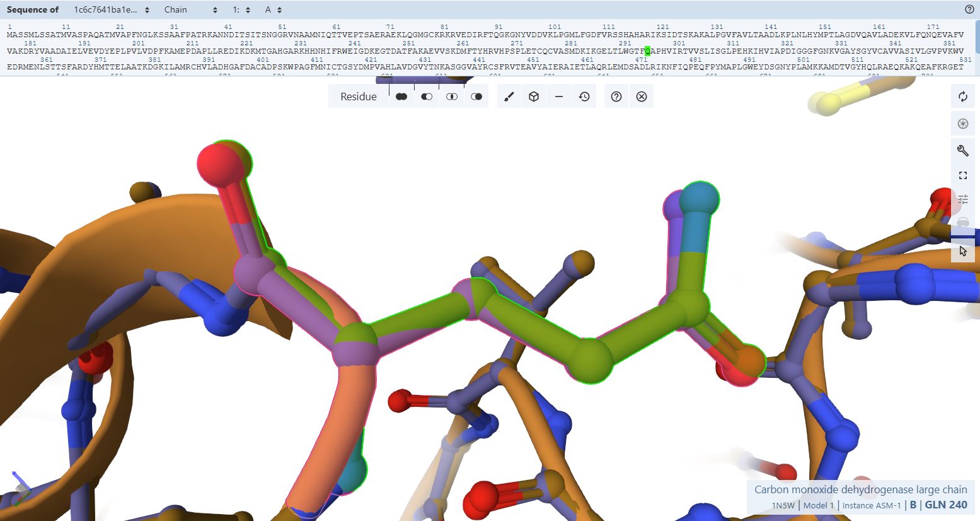Close selection toolbar with the circled X
980x521 pixels.
pyautogui.click(x=642, y=97)
